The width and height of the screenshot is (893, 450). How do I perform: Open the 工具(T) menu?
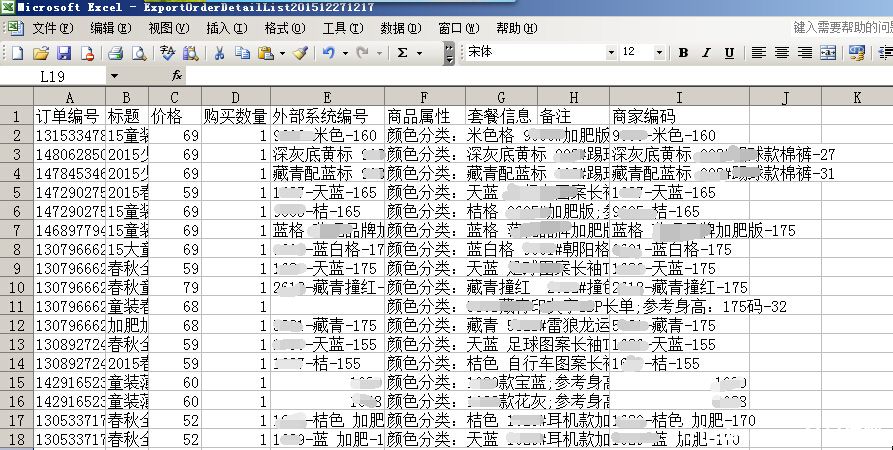click(343, 28)
